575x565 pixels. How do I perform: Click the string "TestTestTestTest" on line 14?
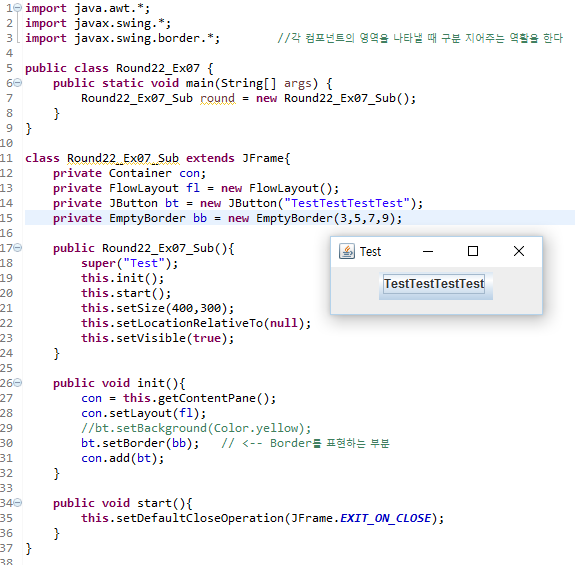pos(347,203)
